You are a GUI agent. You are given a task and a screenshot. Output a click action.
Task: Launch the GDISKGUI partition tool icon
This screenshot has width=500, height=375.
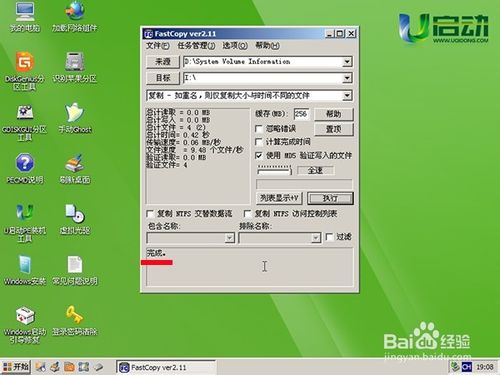(25, 122)
